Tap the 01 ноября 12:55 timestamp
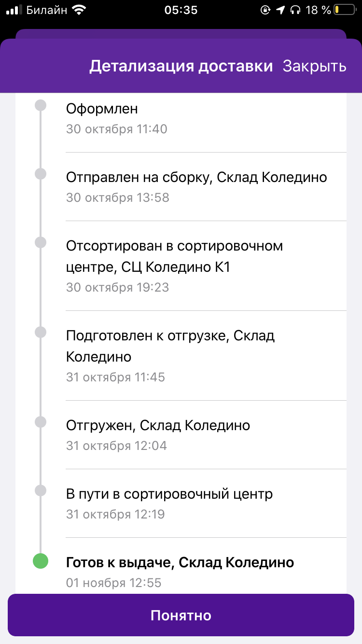The image size is (362, 644). coord(113,583)
